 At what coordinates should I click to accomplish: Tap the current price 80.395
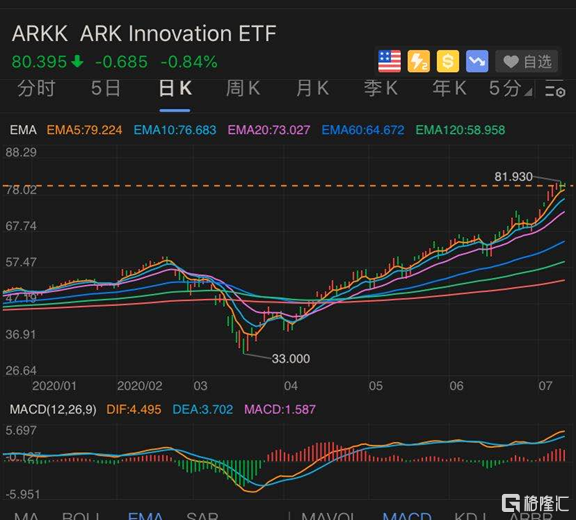tap(39, 62)
